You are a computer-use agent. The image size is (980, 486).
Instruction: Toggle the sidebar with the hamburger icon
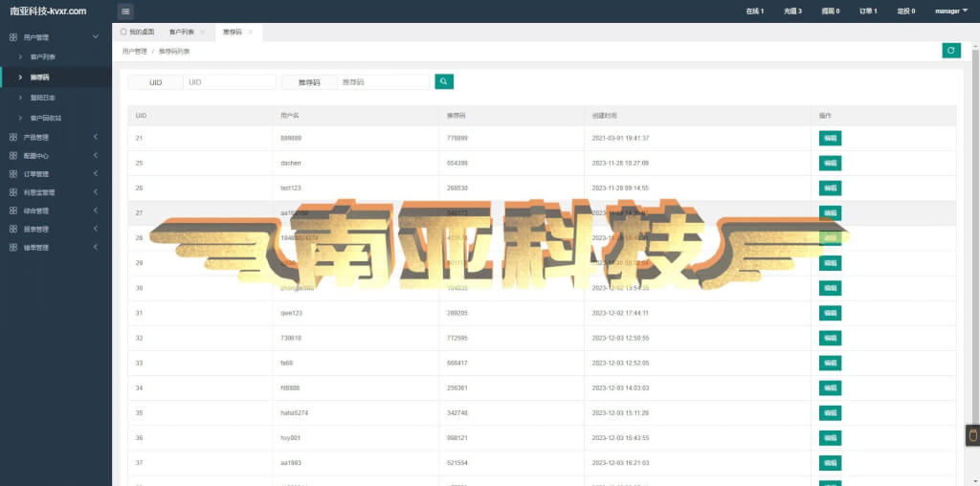click(x=125, y=11)
